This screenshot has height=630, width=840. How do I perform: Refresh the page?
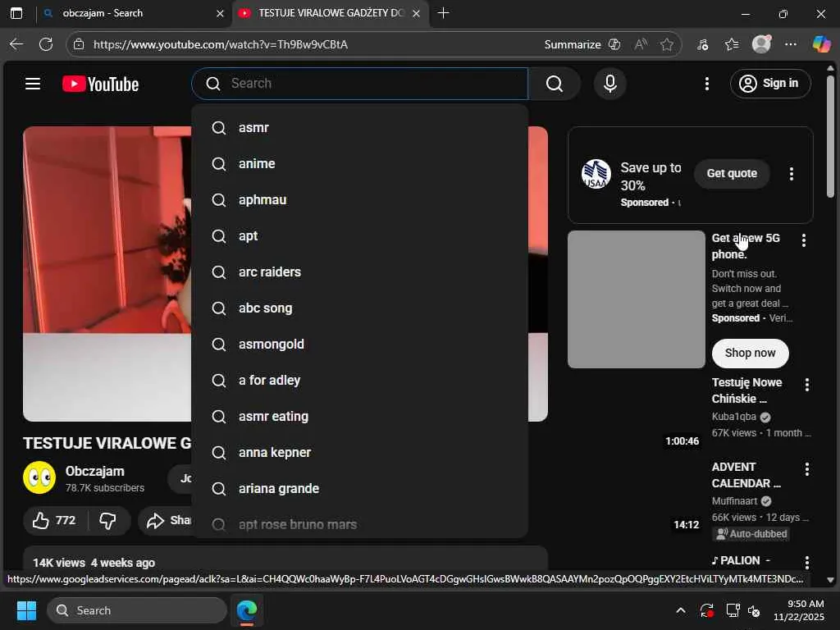click(x=46, y=44)
